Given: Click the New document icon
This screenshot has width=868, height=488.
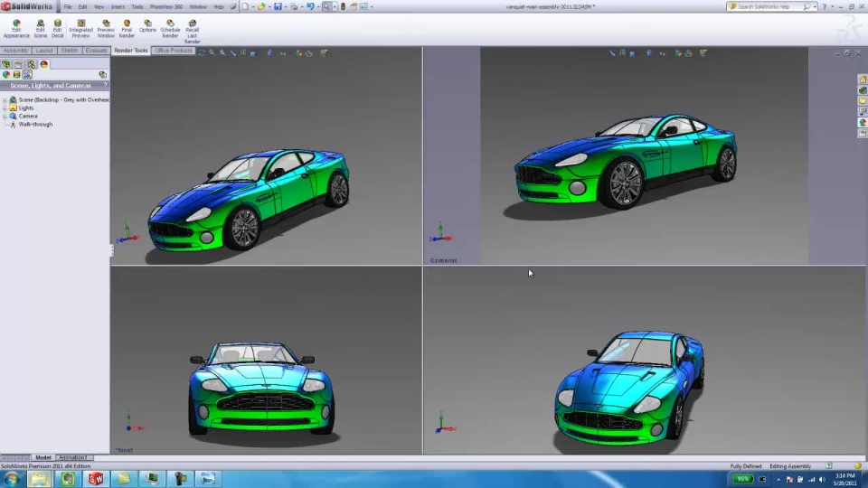Looking at the screenshot, I should click(245, 6).
